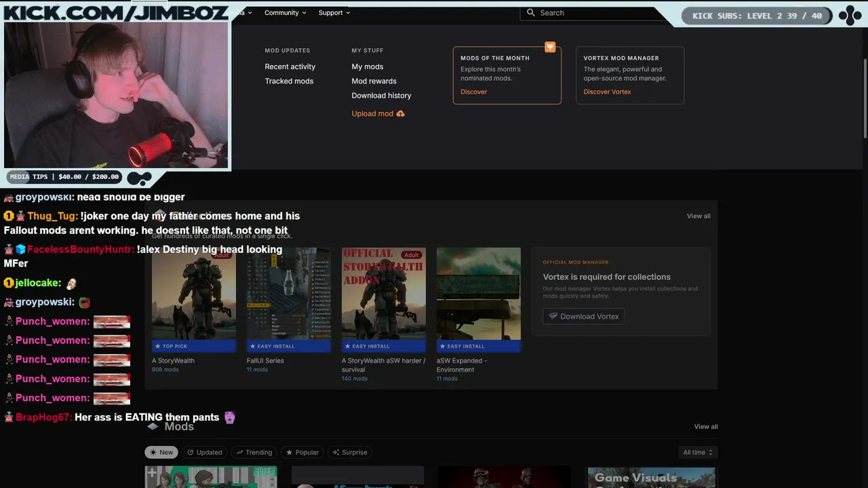Click the orange badge icon on Mods of the Month
This screenshot has width=868, height=488.
pyautogui.click(x=550, y=47)
